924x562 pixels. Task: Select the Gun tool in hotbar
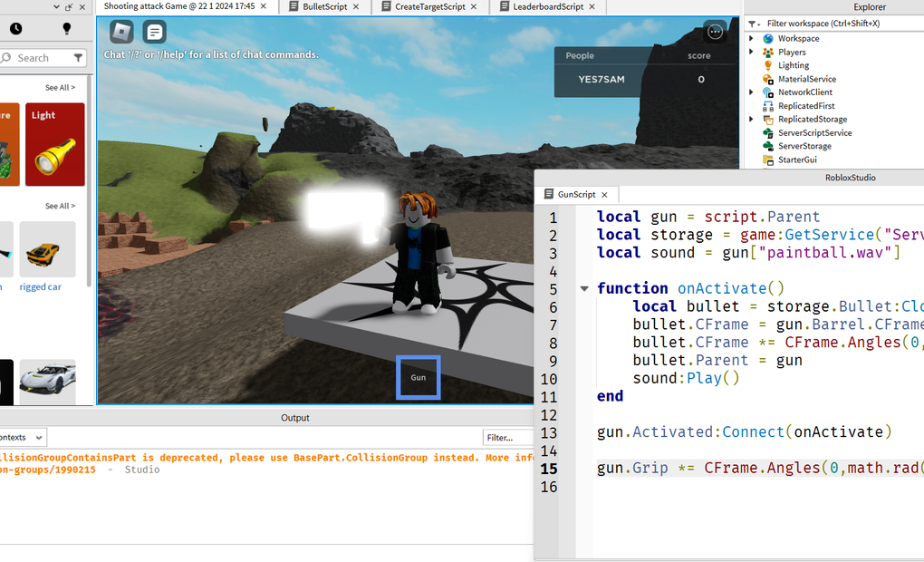coord(418,377)
